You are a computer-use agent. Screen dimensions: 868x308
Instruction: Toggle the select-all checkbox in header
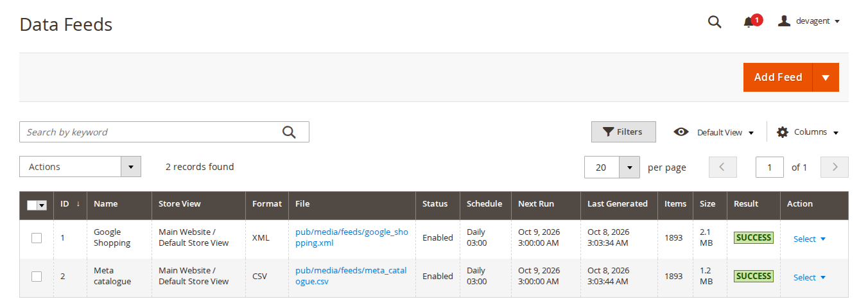click(32, 205)
